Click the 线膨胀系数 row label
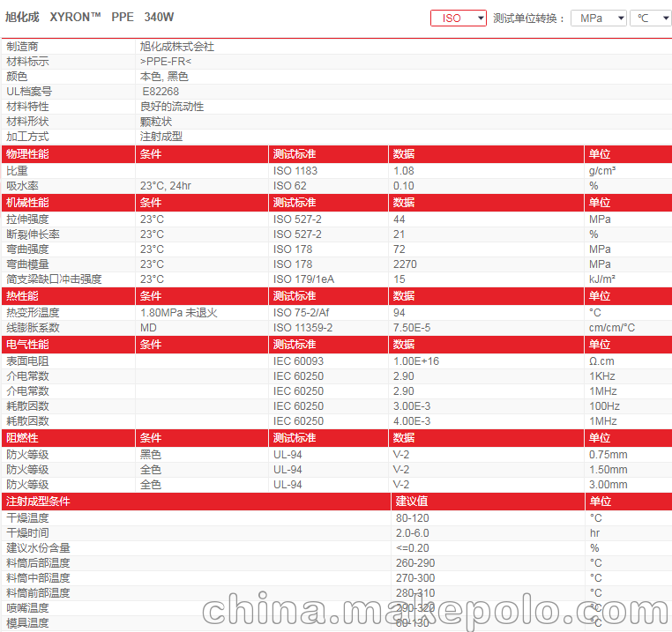672x632 pixels. pos(33,327)
